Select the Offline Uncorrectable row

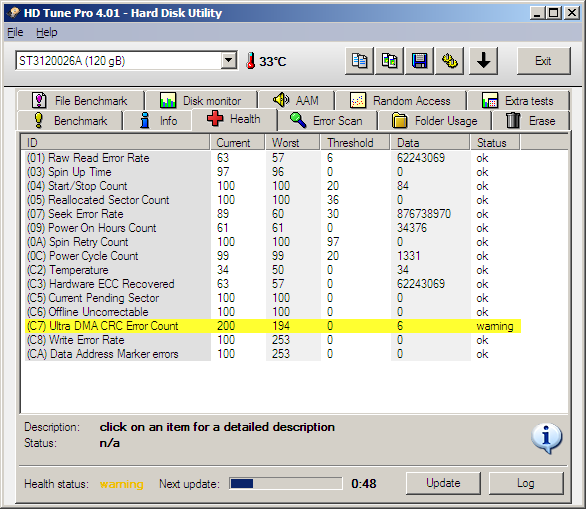[272, 312]
